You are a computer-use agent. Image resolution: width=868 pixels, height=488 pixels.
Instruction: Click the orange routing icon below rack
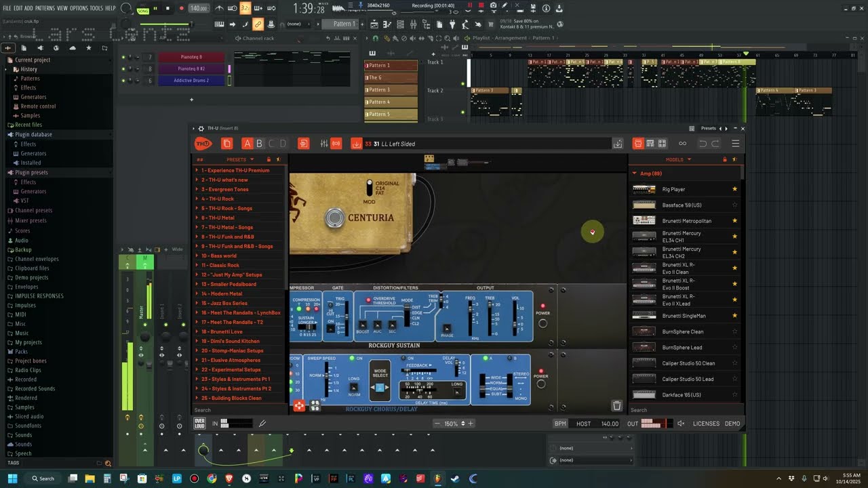click(x=299, y=406)
